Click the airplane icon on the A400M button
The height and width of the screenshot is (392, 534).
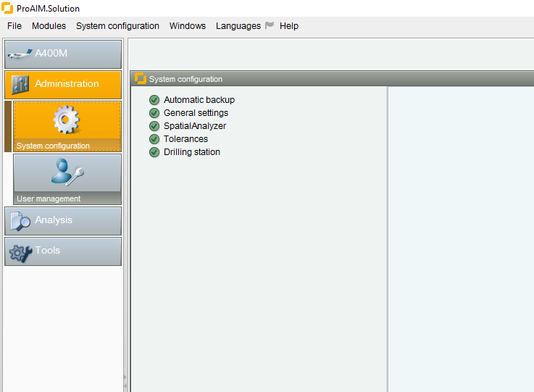click(x=20, y=54)
